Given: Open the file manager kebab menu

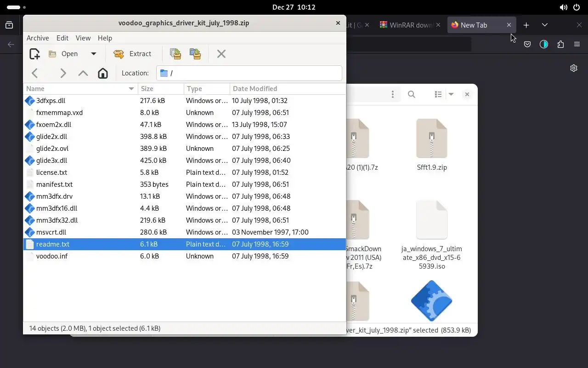Looking at the screenshot, I should (x=393, y=94).
